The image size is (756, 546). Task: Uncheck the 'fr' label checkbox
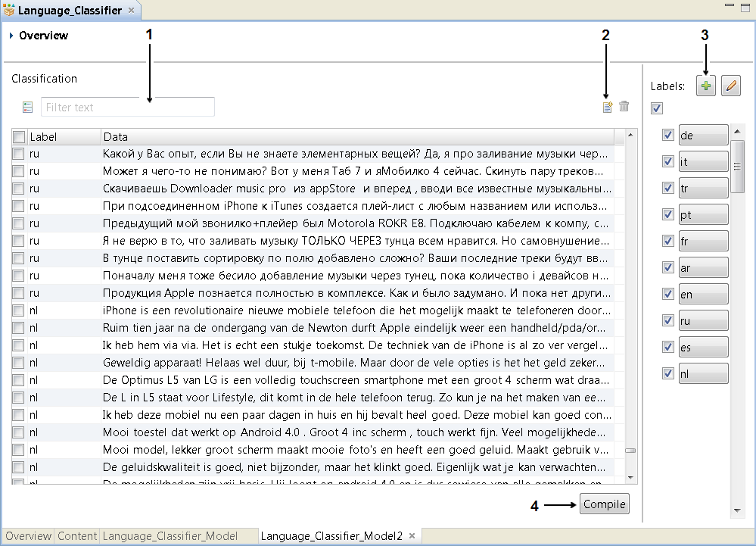point(667,241)
